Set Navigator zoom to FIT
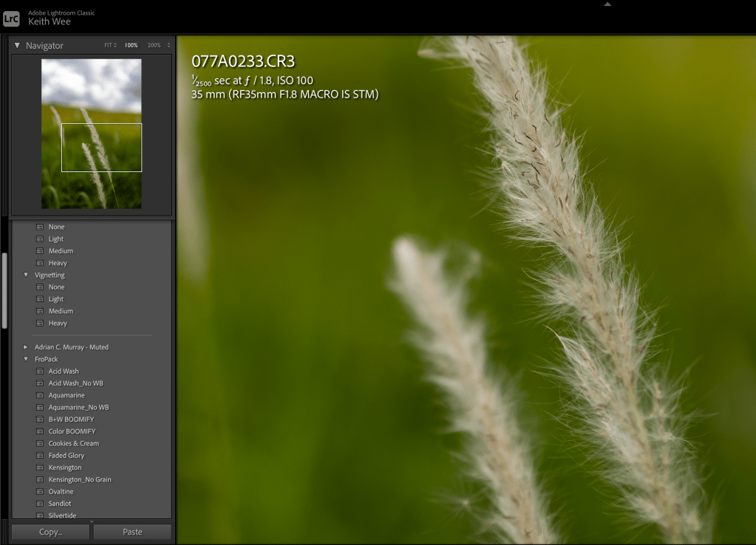756x545 pixels. click(108, 46)
